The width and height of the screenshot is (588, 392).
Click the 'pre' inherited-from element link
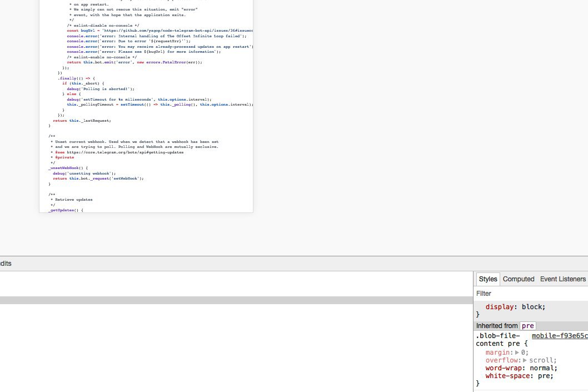(x=527, y=326)
